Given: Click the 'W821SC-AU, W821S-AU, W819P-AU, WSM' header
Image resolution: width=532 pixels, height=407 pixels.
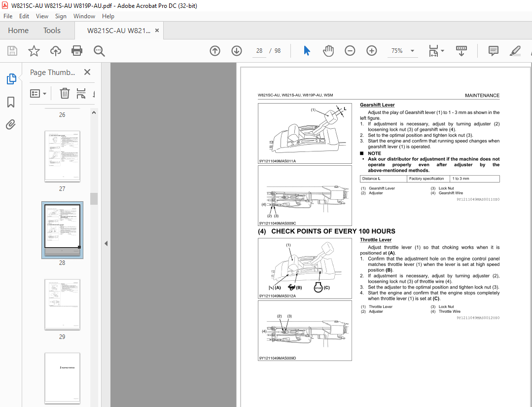Looking at the screenshot, I should click(295, 95).
